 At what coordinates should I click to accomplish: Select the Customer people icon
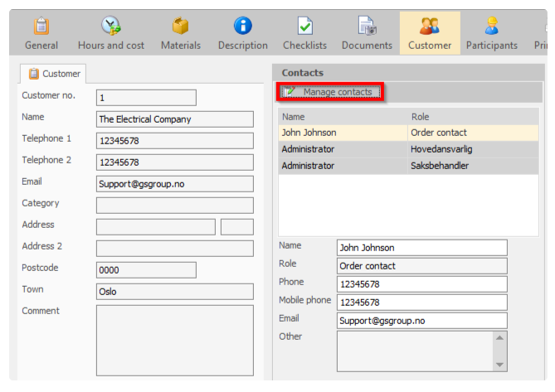(430, 26)
